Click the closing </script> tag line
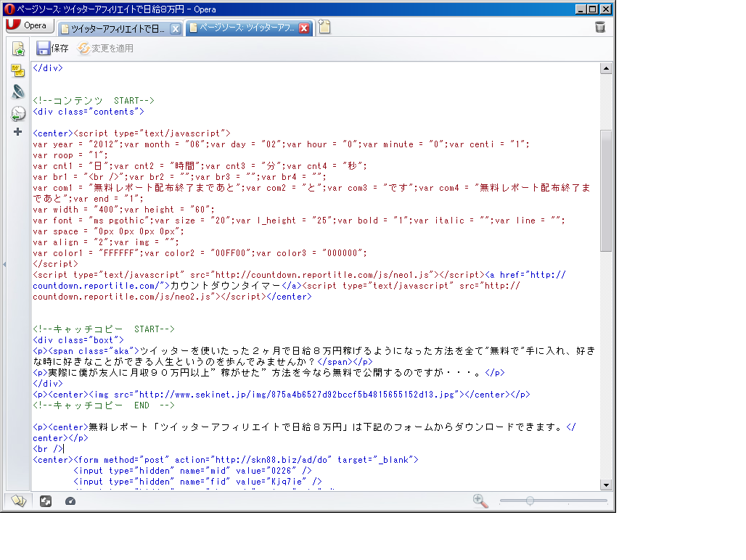The height and width of the screenshot is (560, 746). click(55, 264)
